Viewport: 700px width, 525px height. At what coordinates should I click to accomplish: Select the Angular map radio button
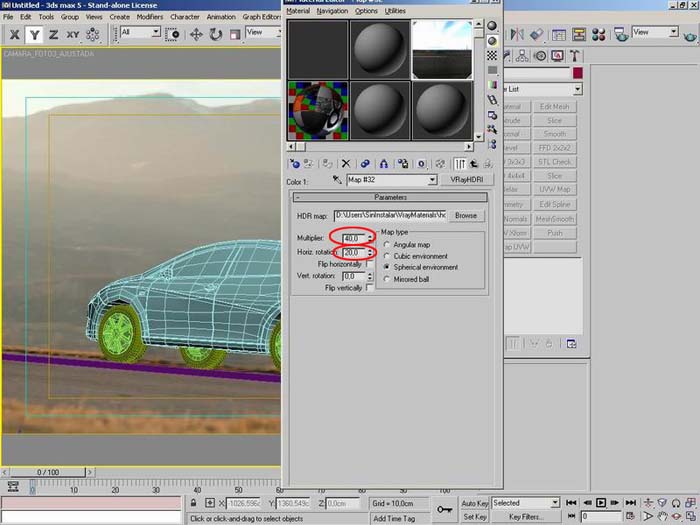(x=387, y=244)
